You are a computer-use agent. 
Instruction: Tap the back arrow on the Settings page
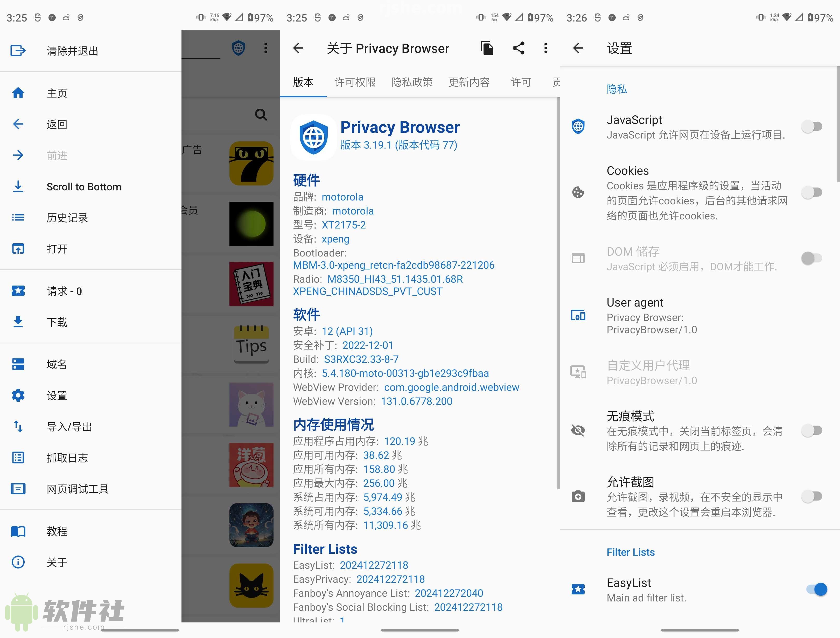click(x=578, y=48)
